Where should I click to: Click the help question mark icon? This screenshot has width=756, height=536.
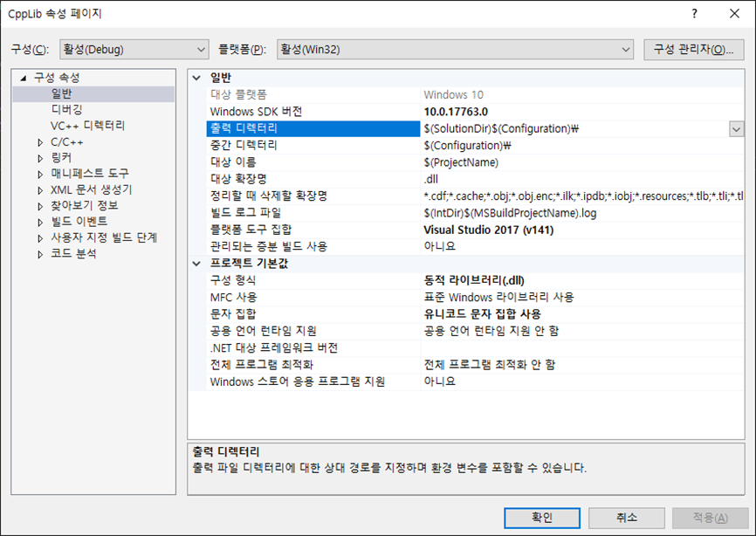pos(696,14)
